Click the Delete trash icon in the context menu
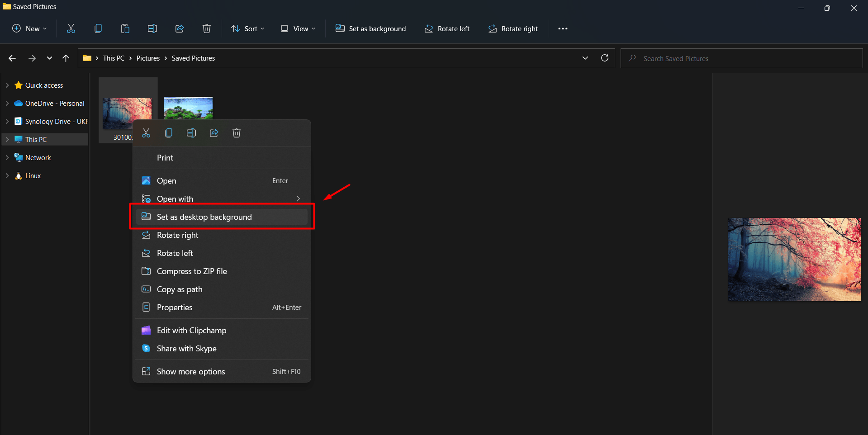 point(237,133)
